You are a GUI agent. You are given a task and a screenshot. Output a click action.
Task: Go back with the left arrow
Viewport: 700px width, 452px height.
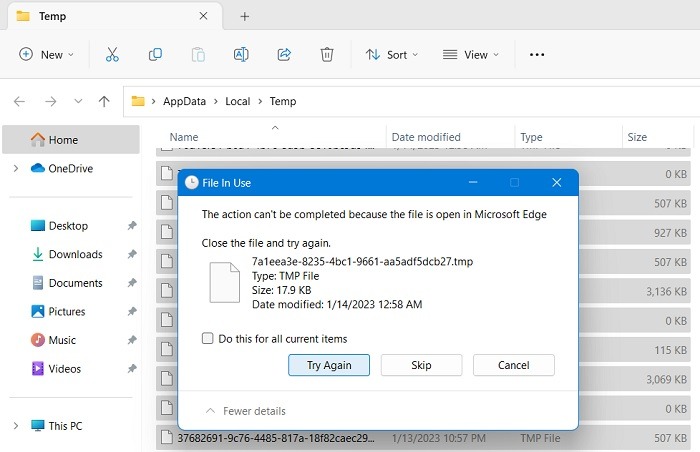click(x=19, y=101)
